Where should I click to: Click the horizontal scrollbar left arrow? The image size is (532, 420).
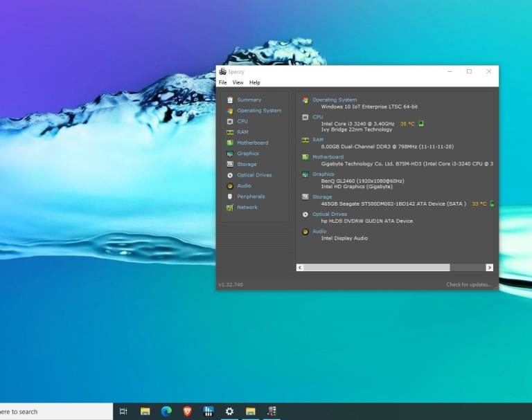click(300, 268)
